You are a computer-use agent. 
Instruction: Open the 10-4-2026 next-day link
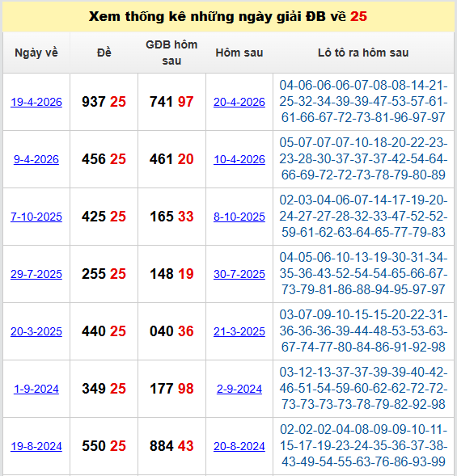239,159
